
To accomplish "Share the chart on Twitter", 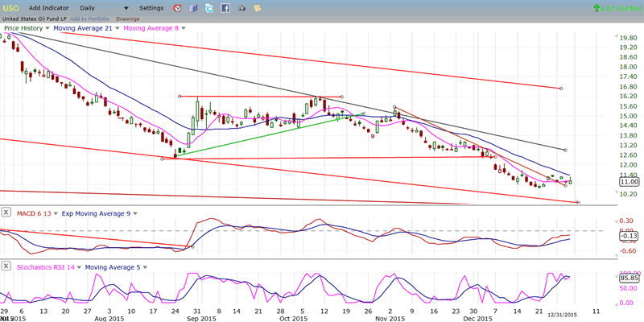I will pos(208,8).
